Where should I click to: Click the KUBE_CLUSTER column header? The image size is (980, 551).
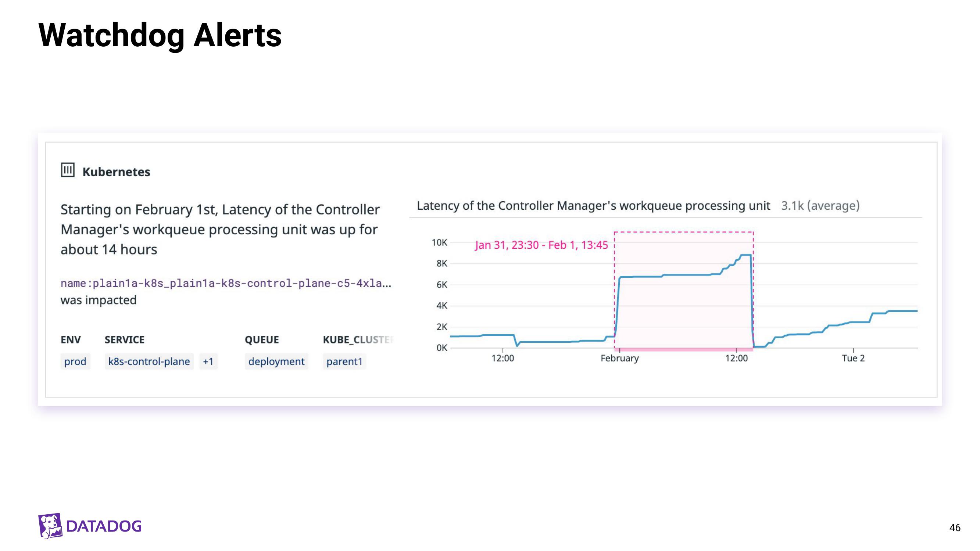358,339
